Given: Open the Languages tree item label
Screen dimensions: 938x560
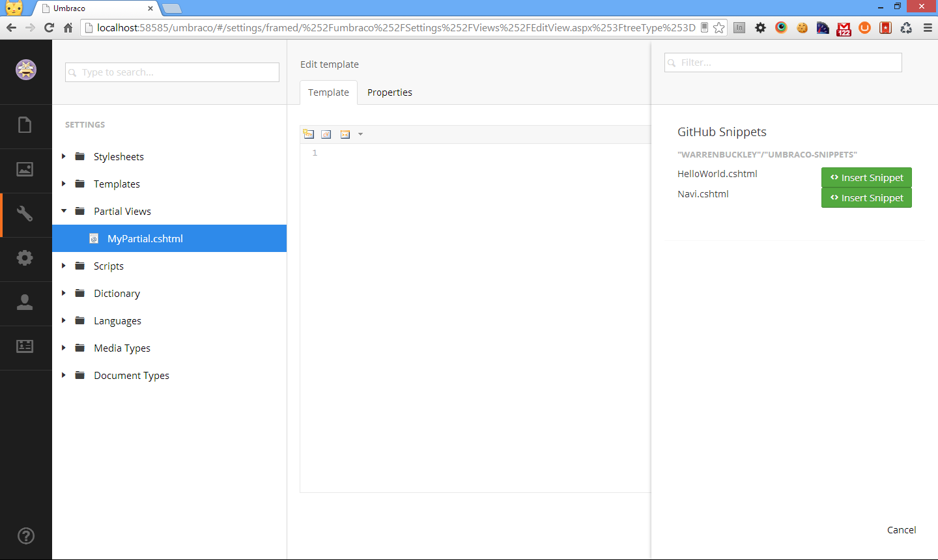Looking at the screenshot, I should click(117, 321).
